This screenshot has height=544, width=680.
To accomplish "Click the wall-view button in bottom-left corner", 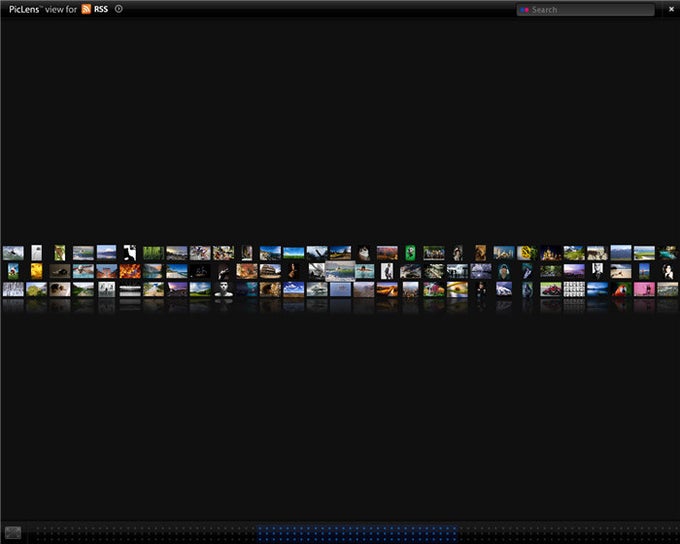I will (13, 532).
